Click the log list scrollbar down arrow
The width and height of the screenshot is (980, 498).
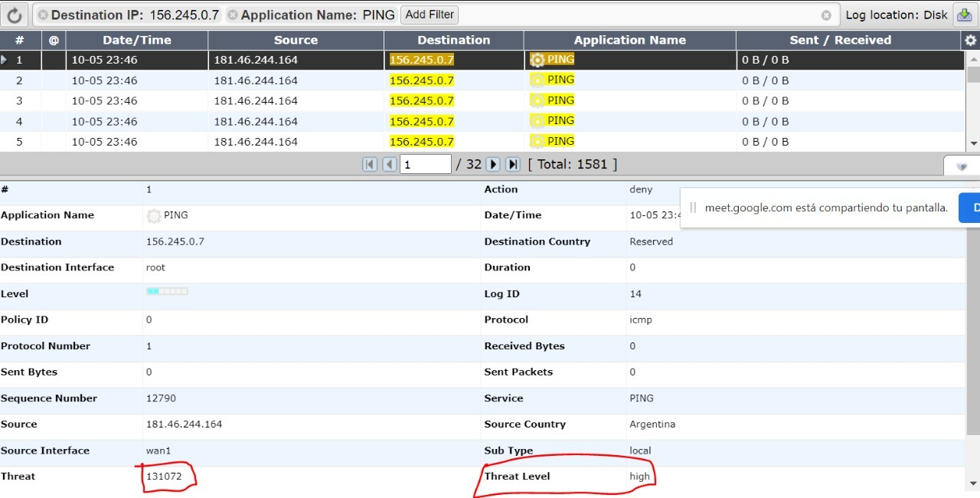973,143
